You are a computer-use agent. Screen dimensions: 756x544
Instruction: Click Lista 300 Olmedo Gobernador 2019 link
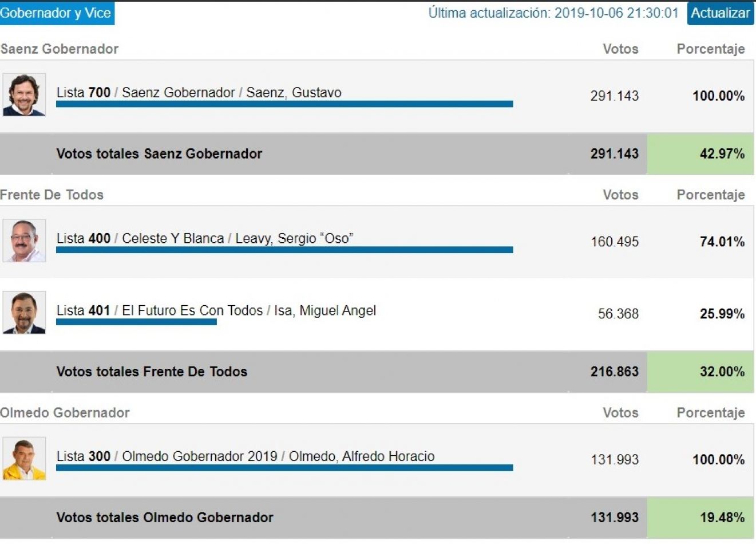[x=245, y=456]
